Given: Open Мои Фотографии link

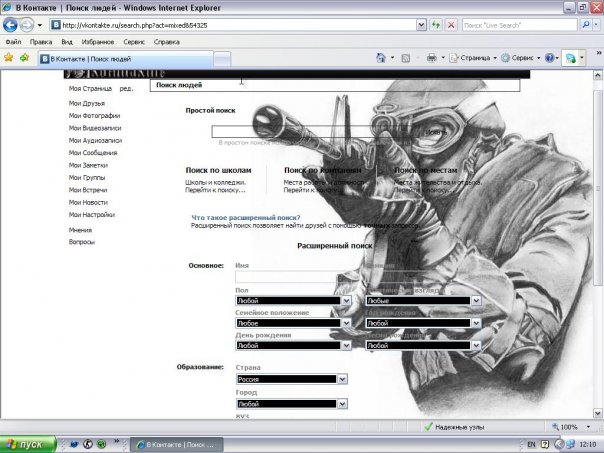Looking at the screenshot, I should pos(94,116).
